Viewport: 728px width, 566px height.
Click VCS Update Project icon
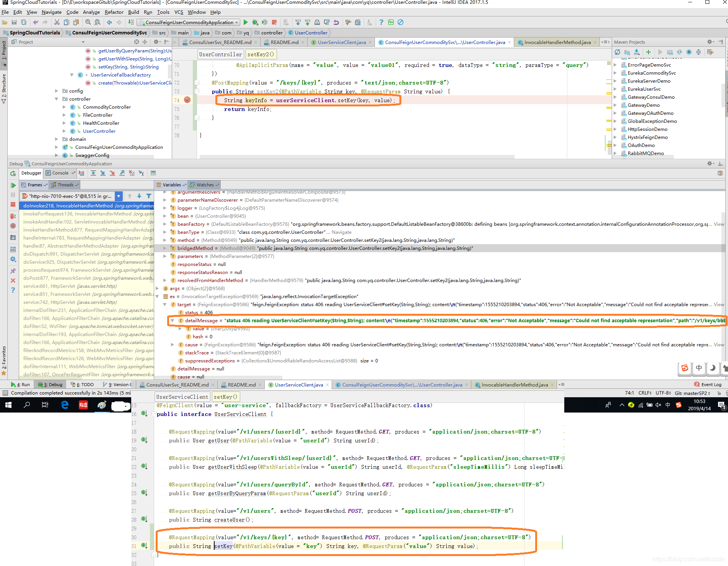[298, 22]
